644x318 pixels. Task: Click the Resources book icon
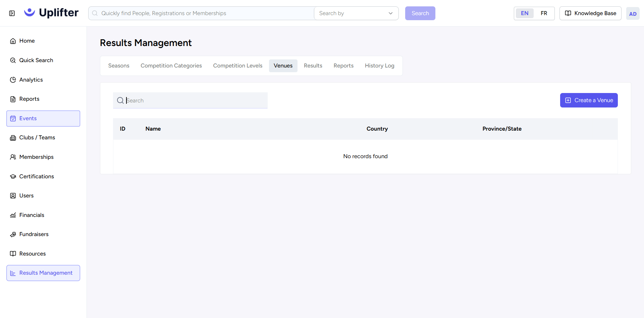coord(13,254)
